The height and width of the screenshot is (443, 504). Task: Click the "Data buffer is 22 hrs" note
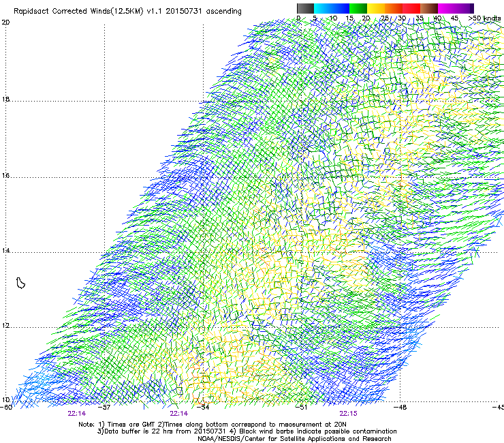(x=161, y=431)
